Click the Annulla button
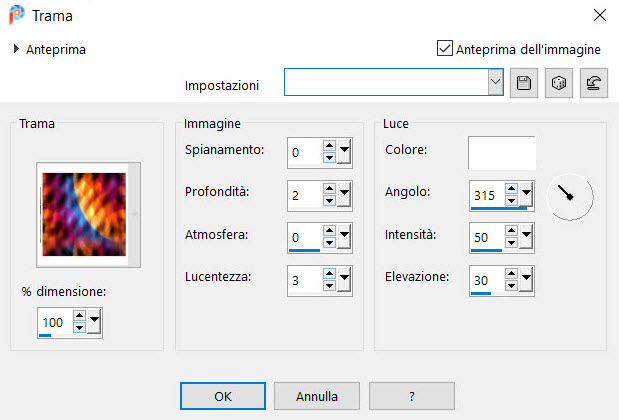This screenshot has width=619, height=420. 317,396
